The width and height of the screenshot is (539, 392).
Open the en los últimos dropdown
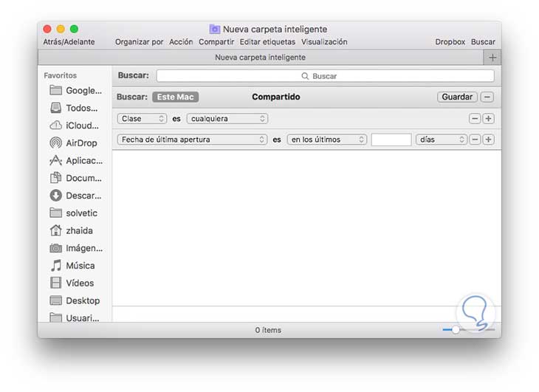coord(327,140)
